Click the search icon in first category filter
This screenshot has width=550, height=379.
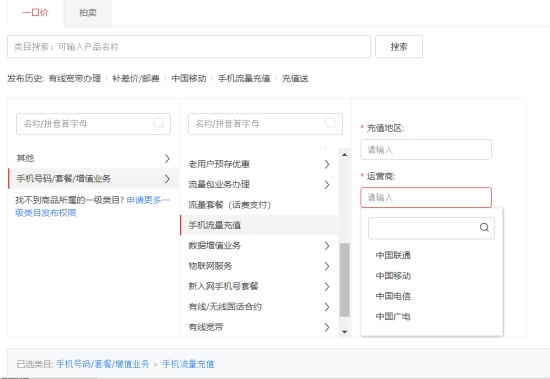point(159,124)
